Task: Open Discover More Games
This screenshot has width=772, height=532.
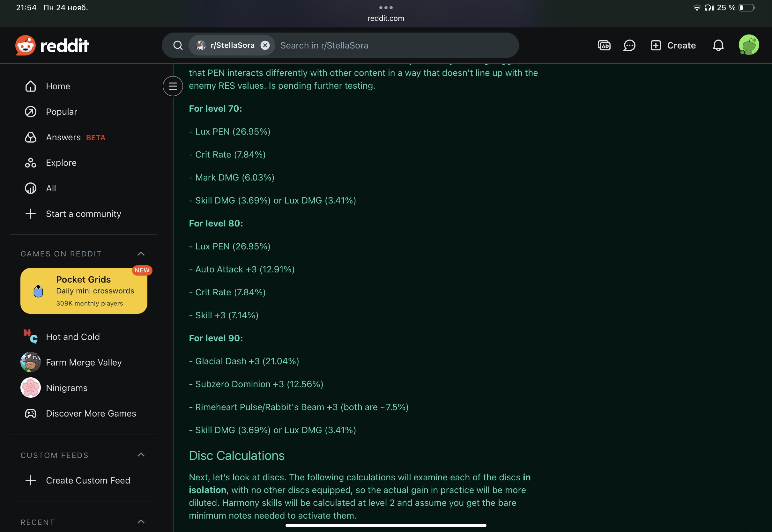Action: coord(91,413)
